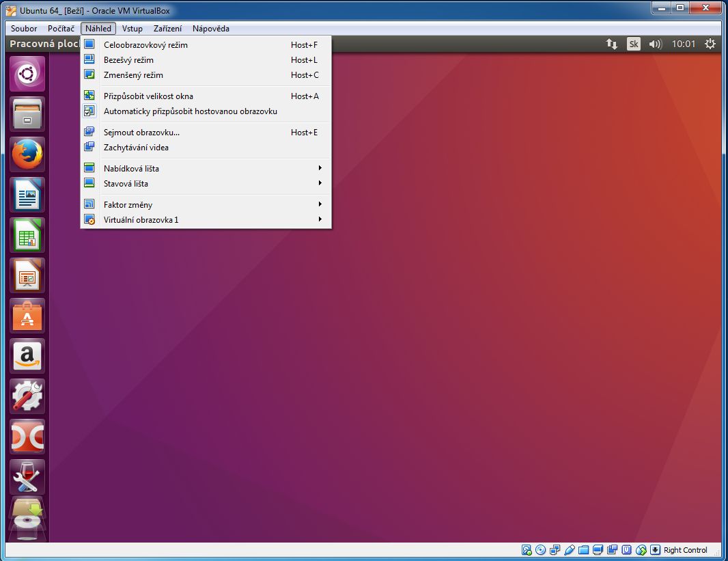728x561 pixels.
Task: Expand the Nabídková lišta submenu
Action: (206, 169)
